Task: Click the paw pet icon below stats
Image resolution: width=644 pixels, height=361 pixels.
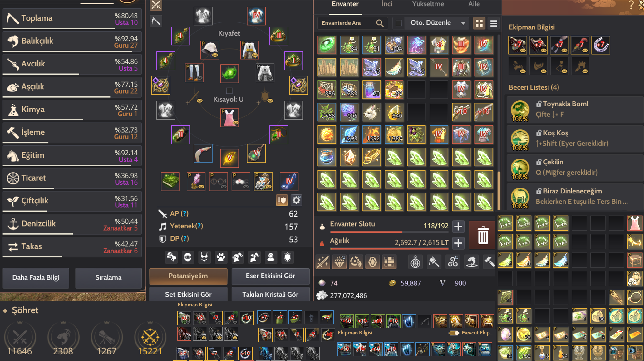Action: (221, 257)
